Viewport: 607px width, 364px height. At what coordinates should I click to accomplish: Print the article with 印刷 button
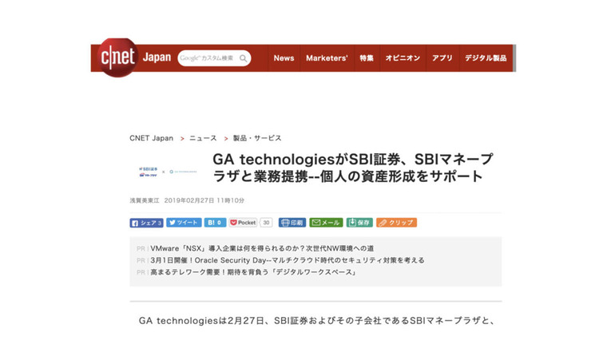(x=292, y=223)
